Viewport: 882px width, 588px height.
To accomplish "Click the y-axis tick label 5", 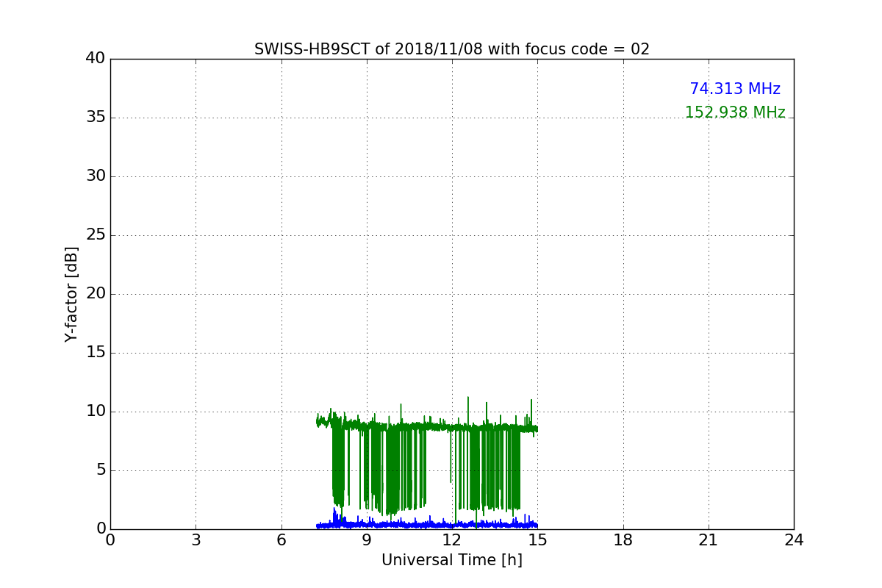I will pos(101,470).
